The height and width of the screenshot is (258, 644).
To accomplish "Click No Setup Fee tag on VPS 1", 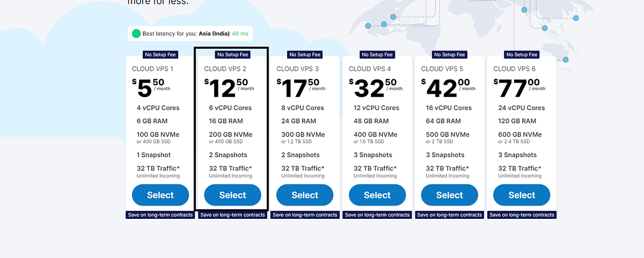I will (x=160, y=55).
